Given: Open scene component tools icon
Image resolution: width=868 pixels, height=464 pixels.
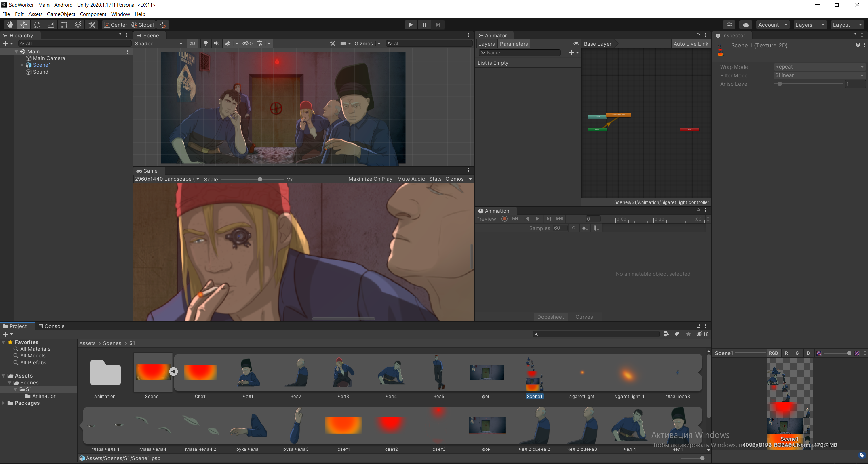Looking at the screenshot, I should click(x=333, y=43).
